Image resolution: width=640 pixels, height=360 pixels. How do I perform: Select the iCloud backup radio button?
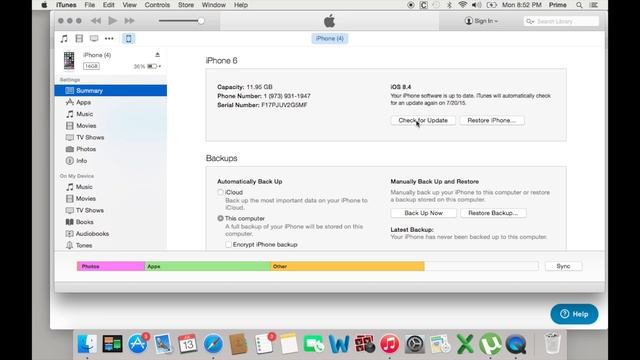[220, 192]
